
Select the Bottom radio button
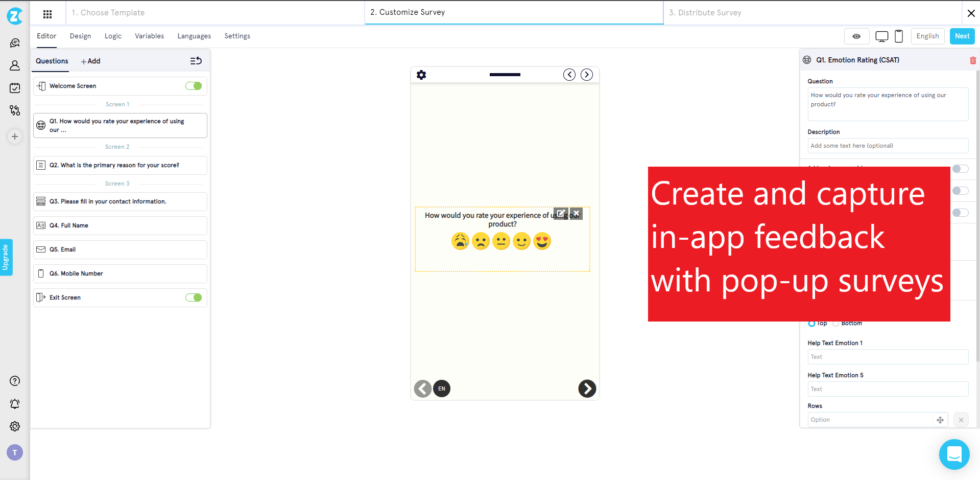(836, 323)
